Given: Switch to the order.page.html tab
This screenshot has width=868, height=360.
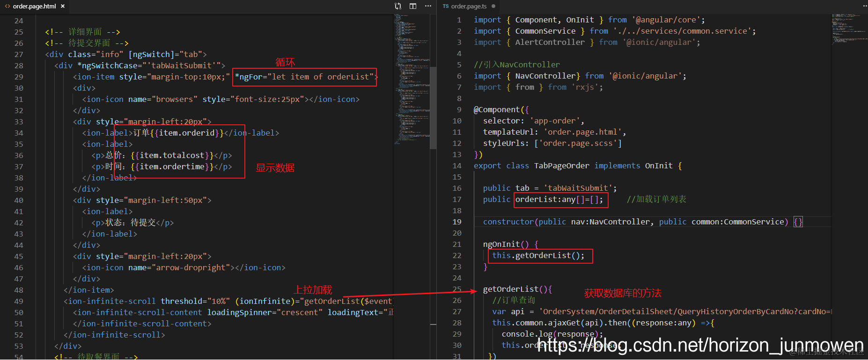Looking at the screenshot, I should 34,6.
